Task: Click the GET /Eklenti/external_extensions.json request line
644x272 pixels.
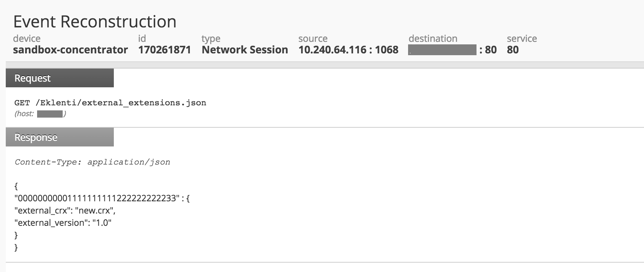Action: click(110, 103)
